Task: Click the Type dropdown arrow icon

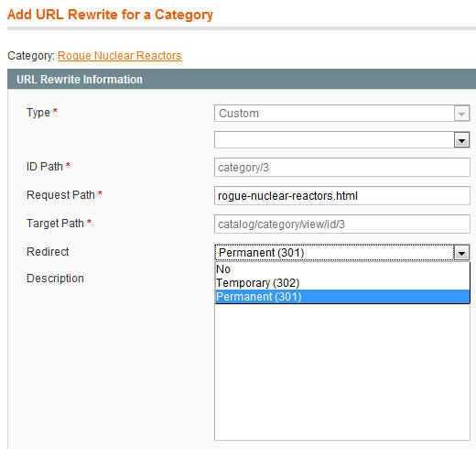Action: (461, 114)
